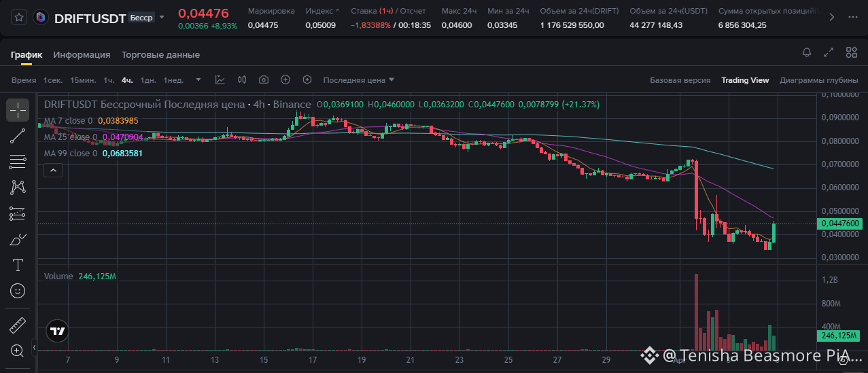Select the crosshair cursor tool
Screen dimensions: 868x373
coord(18,110)
